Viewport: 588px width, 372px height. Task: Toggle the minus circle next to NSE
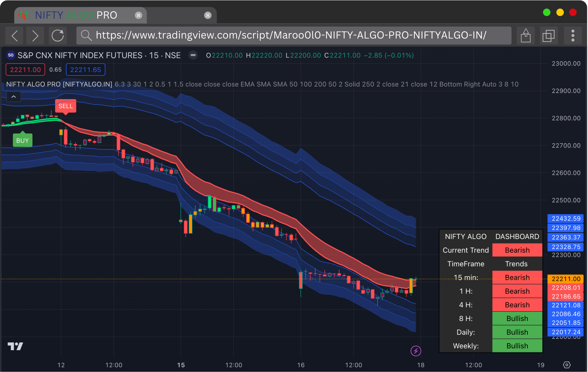pos(193,55)
